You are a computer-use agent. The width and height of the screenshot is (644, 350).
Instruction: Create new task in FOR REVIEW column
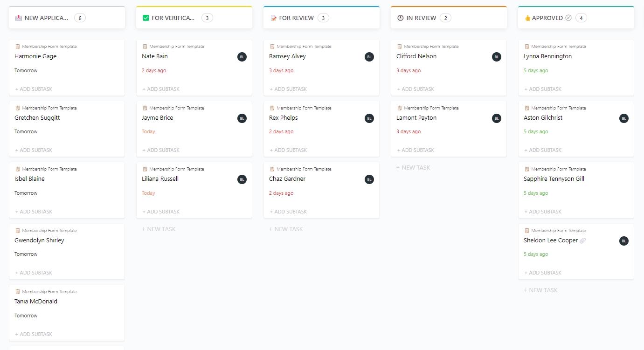pyautogui.click(x=286, y=229)
